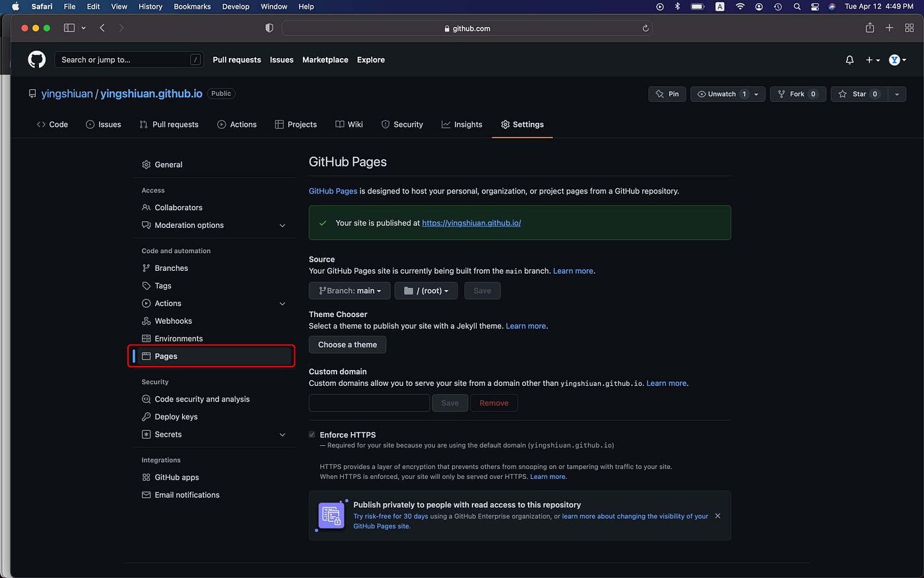Open the Wiki tab
Screen dimensions: 924x578
pos(349,124)
